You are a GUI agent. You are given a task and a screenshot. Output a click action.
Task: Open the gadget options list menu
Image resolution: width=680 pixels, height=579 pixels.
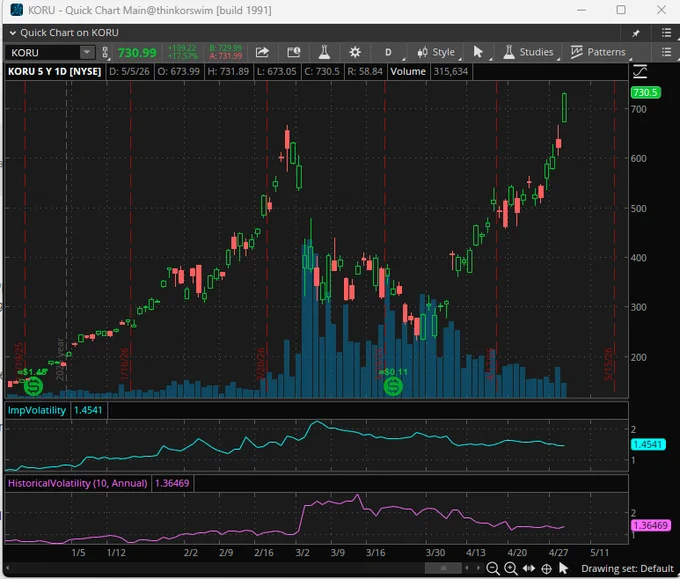(x=667, y=33)
